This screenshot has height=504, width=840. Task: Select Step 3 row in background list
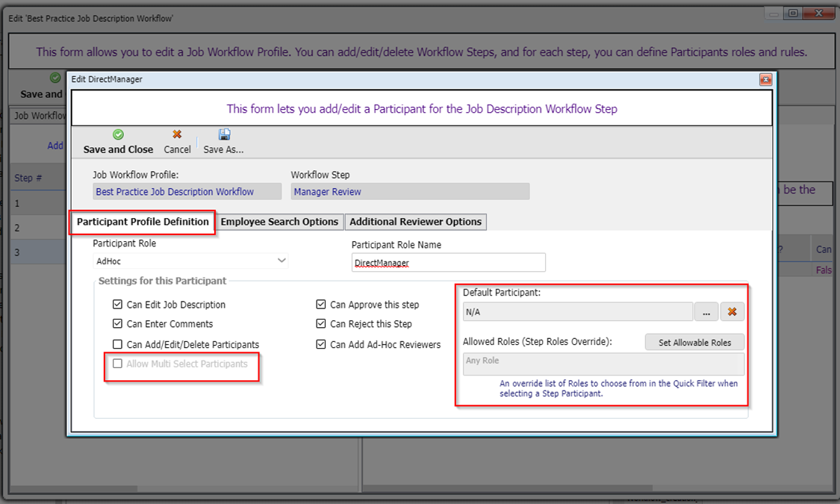point(37,252)
